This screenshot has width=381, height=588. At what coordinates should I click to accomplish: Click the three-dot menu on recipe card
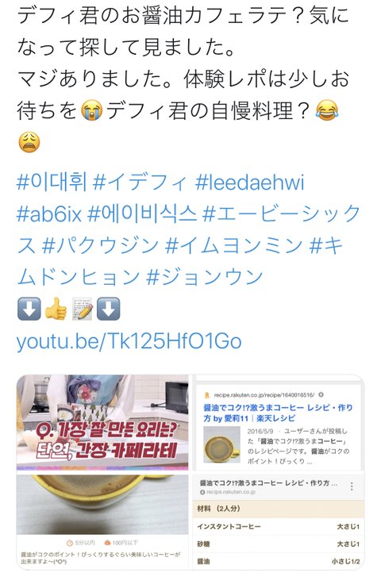click(352, 486)
